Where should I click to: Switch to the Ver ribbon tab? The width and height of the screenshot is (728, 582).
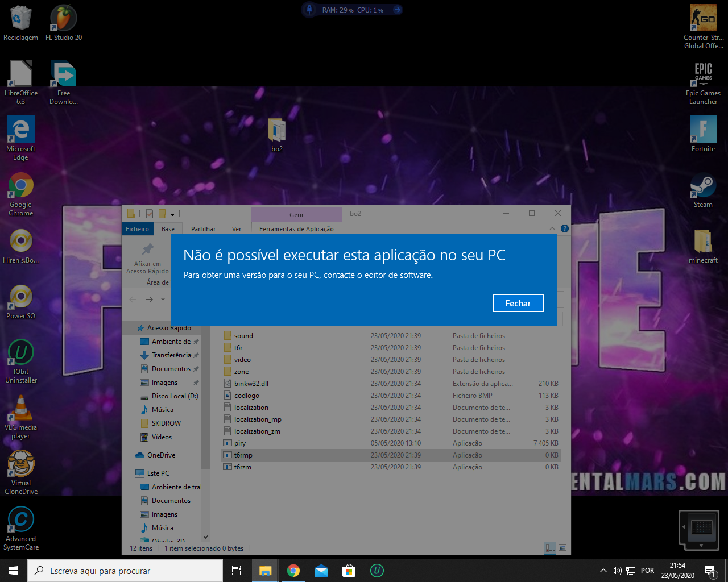click(237, 229)
